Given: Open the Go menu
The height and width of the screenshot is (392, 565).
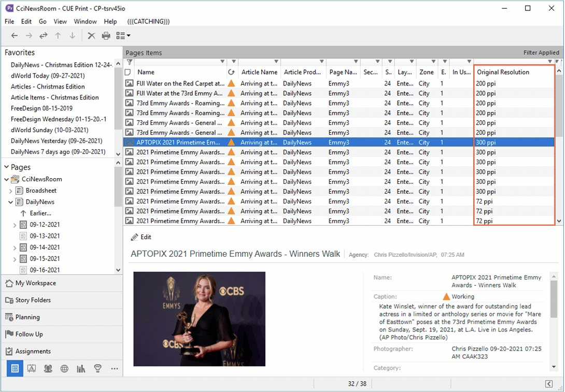Looking at the screenshot, I should tap(43, 21).
